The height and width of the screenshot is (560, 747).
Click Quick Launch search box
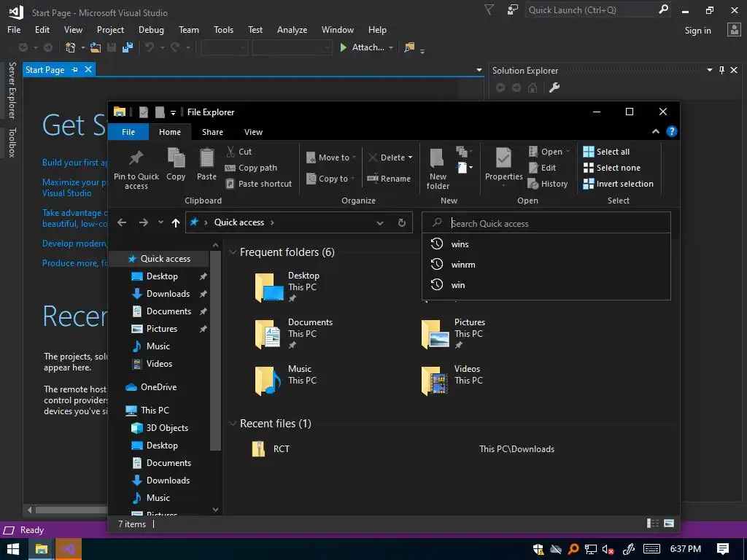[x=597, y=9]
